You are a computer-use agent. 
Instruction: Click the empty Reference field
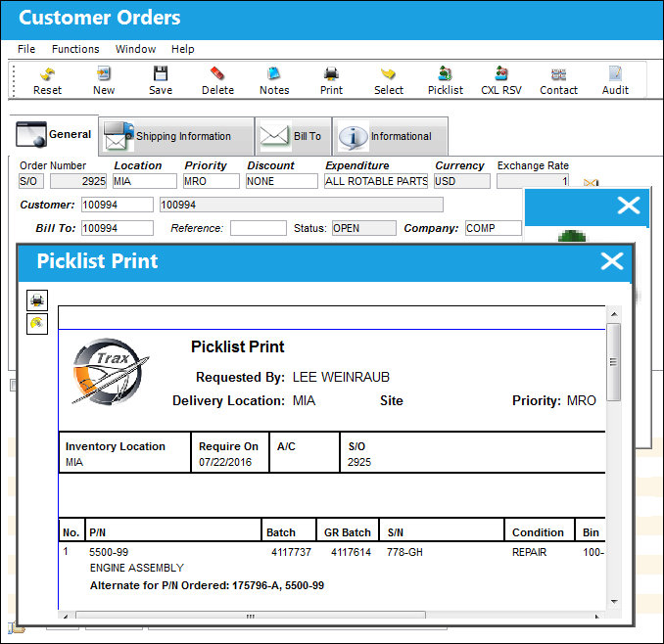(x=259, y=228)
